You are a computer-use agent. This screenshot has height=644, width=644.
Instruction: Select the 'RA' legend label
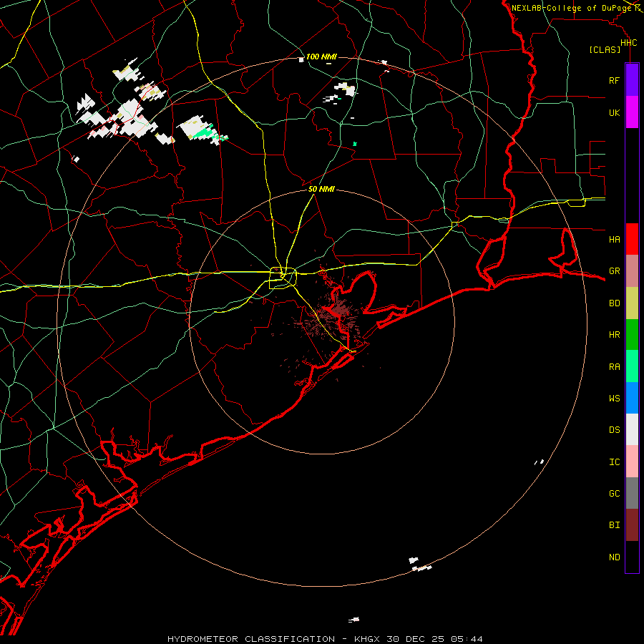tap(614, 367)
